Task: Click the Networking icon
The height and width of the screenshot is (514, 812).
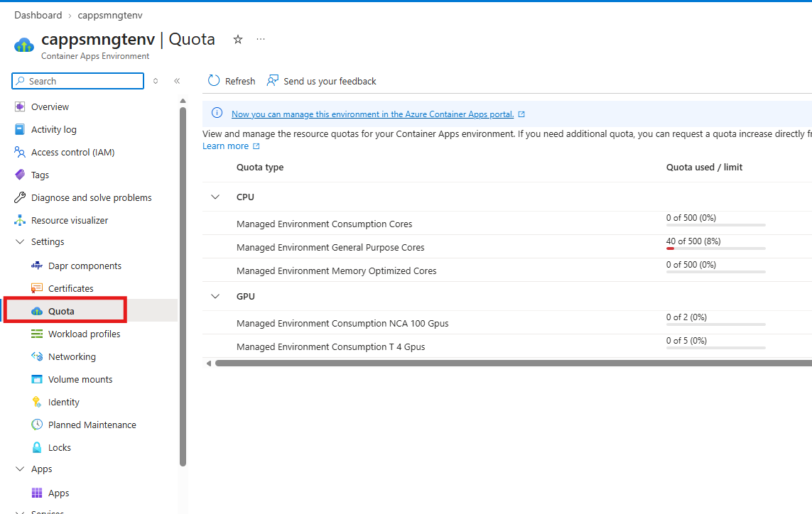Action: (37, 356)
